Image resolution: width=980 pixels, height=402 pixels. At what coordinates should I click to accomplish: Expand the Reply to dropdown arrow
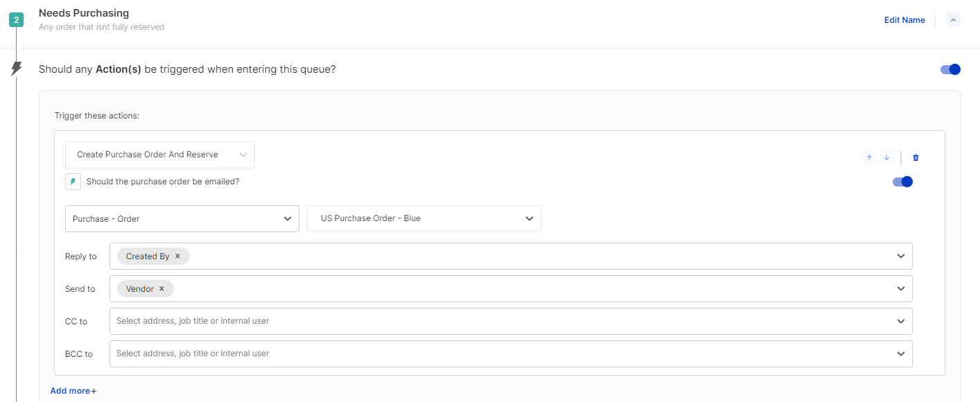click(901, 256)
